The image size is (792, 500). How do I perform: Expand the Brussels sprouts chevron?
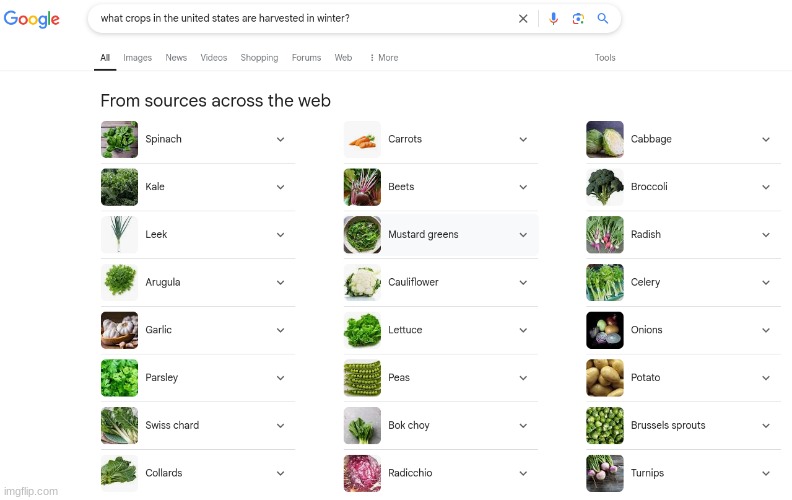pos(766,426)
